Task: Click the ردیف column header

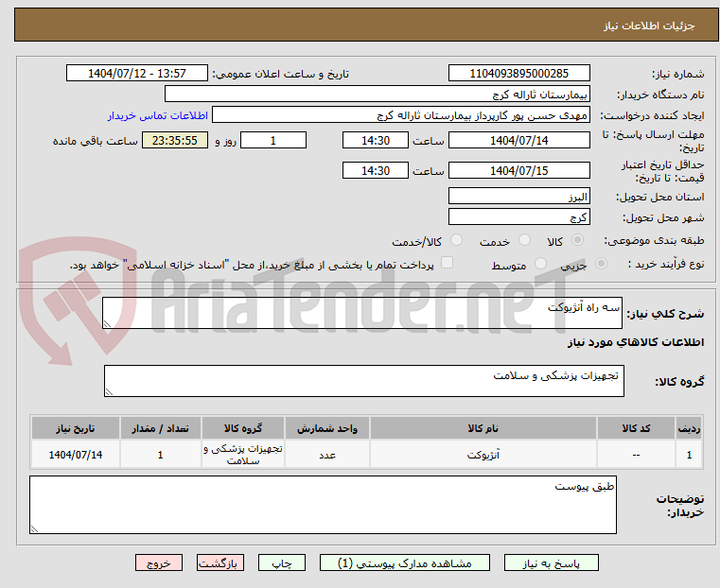Action: click(x=689, y=428)
